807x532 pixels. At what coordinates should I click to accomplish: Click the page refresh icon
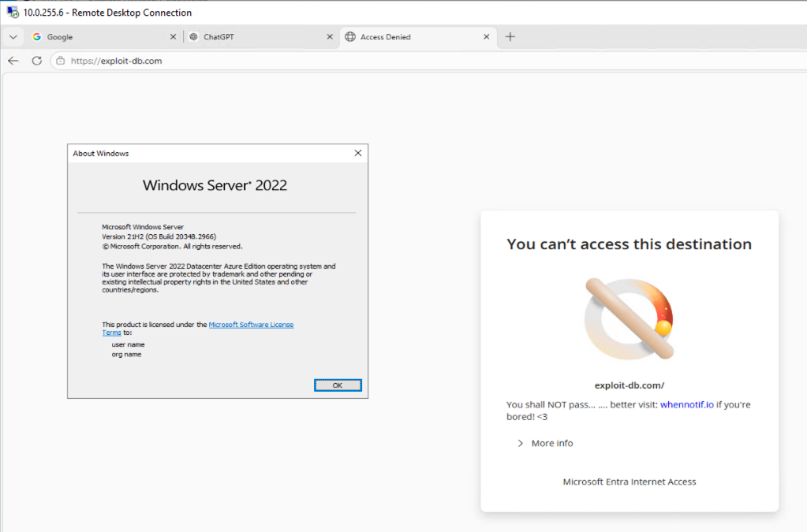click(x=35, y=59)
